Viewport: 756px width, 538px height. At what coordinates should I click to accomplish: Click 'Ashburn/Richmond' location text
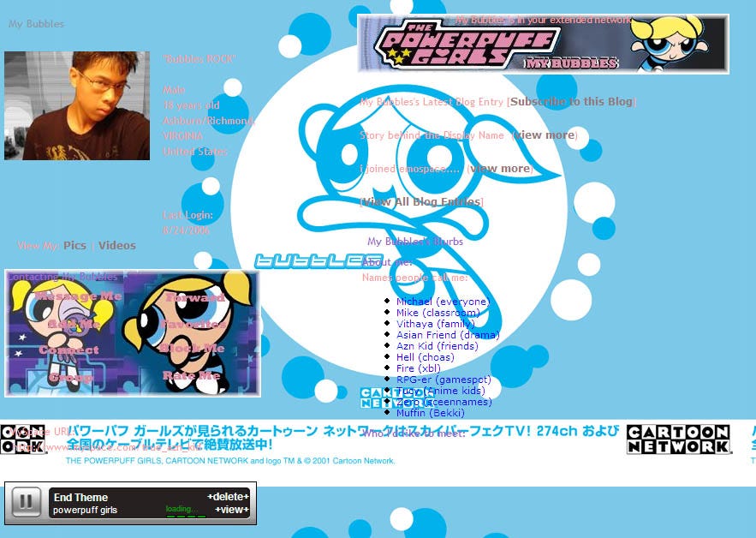click(208, 121)
